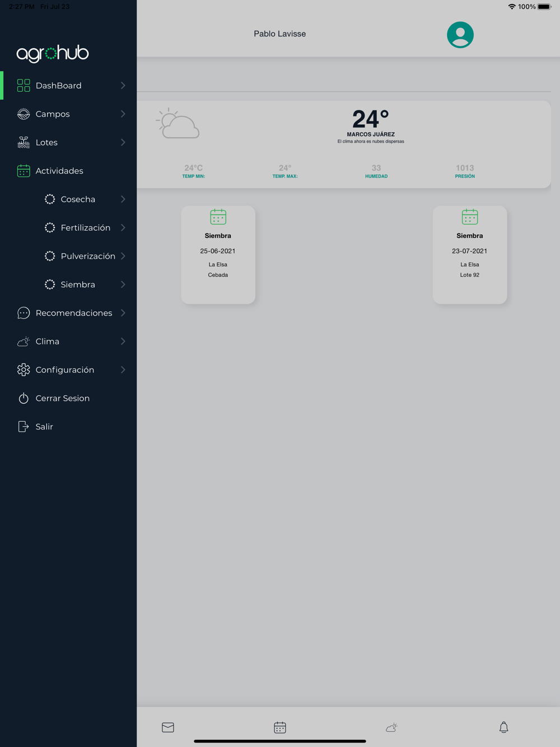Select the Campos menu item
Image resolution: width=560 pixels, height=747 pixels.
68,114
